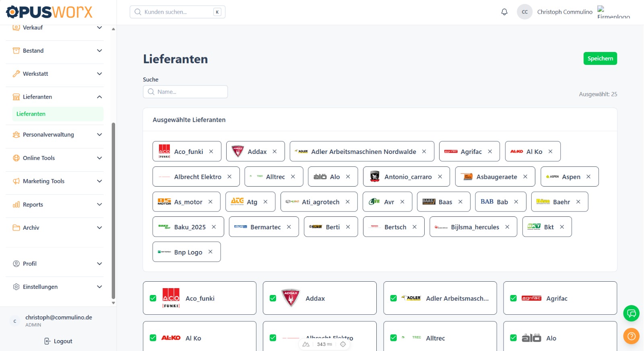Toggle the Al Ko card checkbox
This screenshot has height=351, width=644.
[x=153, y=338]
